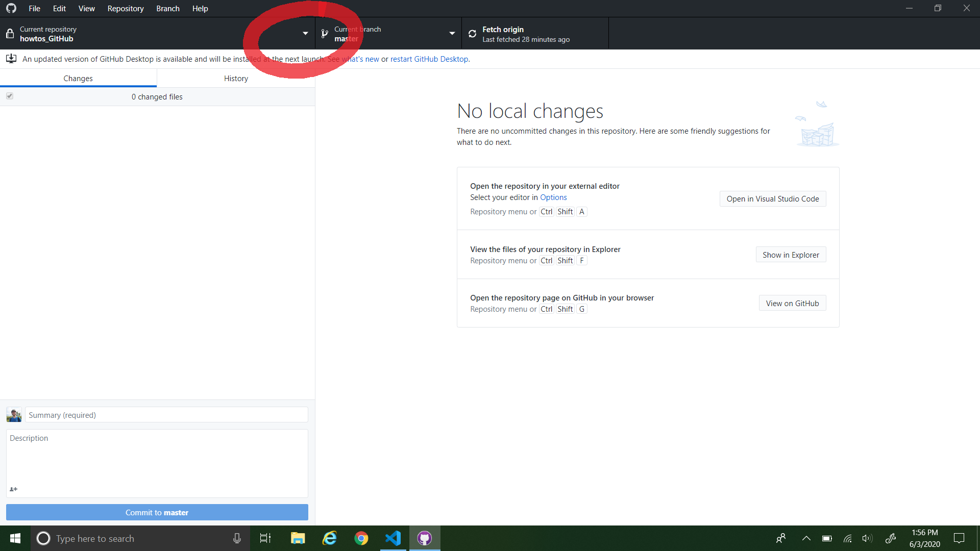Click restart GitHub Desktop link
Image resolution: width=980 pixels, height=551 pixels.
pyautogui.click(x=429, y=59)
